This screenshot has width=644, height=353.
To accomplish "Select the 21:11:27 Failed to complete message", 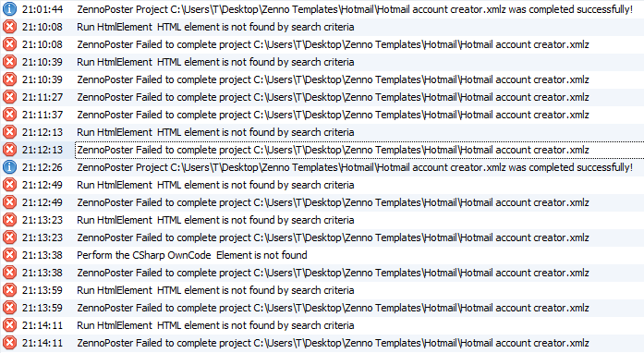I will (334, 97).
